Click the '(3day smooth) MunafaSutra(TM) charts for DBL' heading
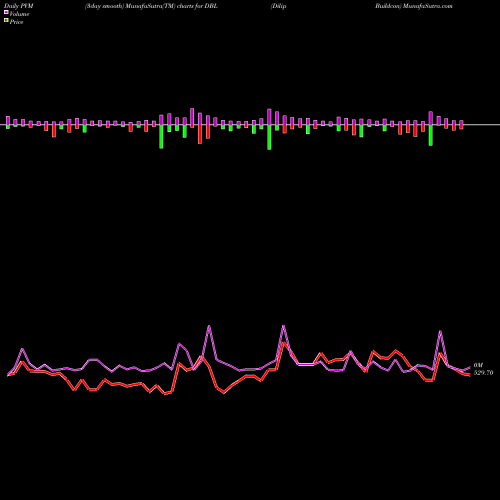This screenshot has width=500, height=500. [151, 6]
